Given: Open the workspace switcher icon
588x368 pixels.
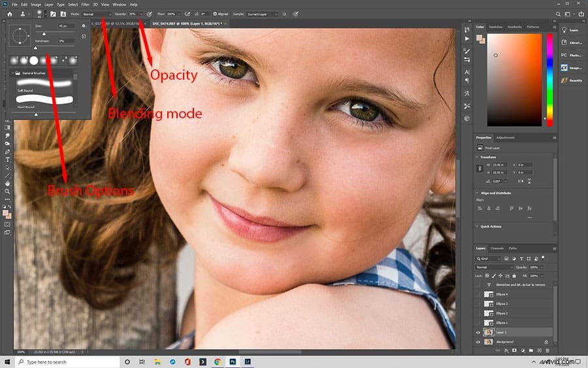Looking at the screenshot, I should (568, 14).
